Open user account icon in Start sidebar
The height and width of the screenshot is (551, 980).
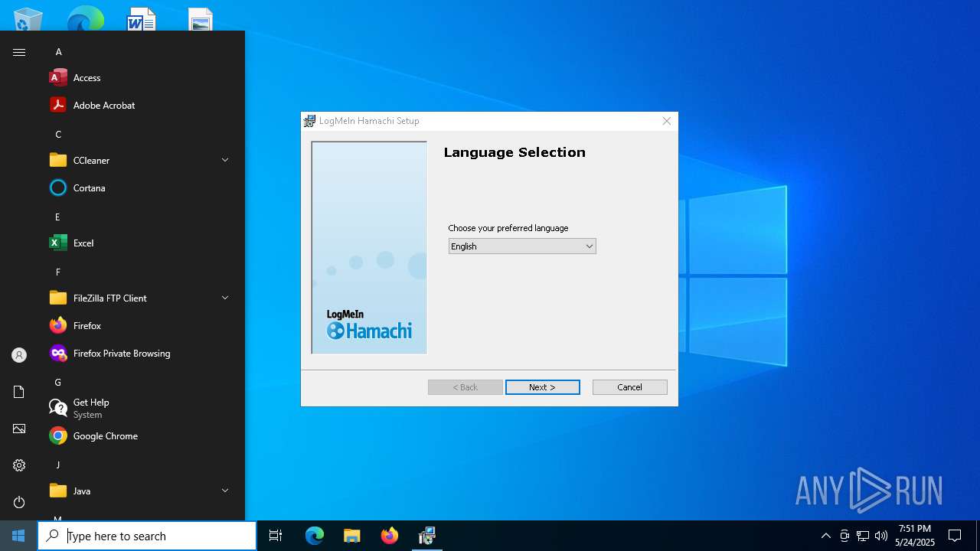pos(19,355)
